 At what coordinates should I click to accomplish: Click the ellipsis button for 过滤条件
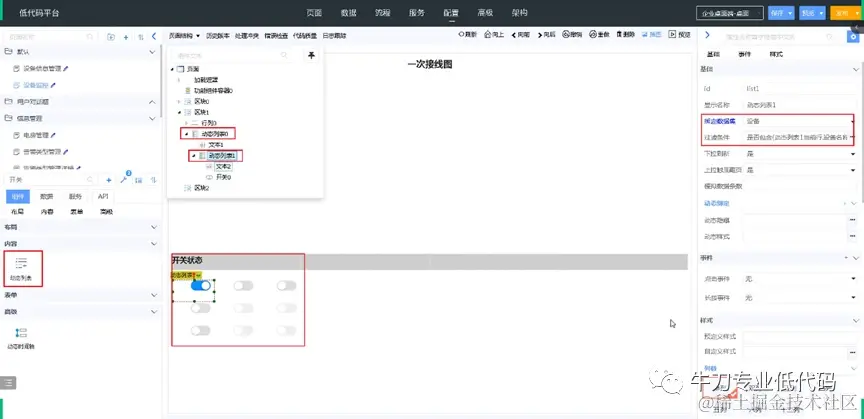(x=852, y=136)
